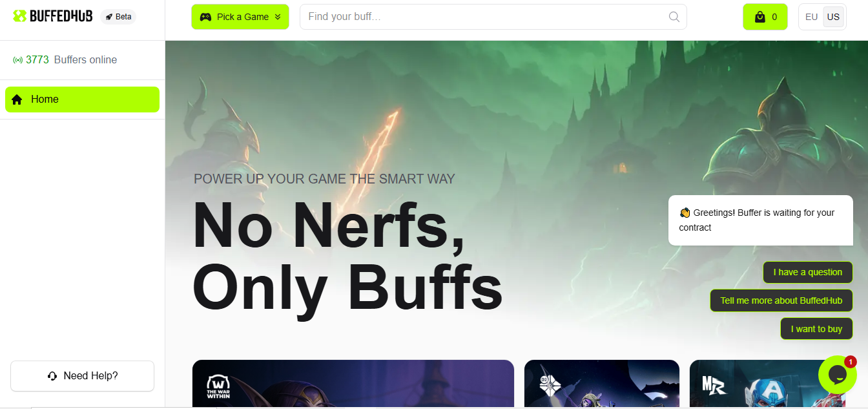Click the gamepad icon in Pick a Game
The image size is (868, 409).
[x=205, y=17]
